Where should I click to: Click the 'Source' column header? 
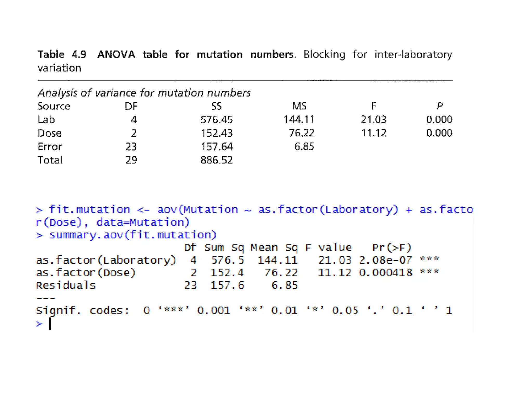54,106
